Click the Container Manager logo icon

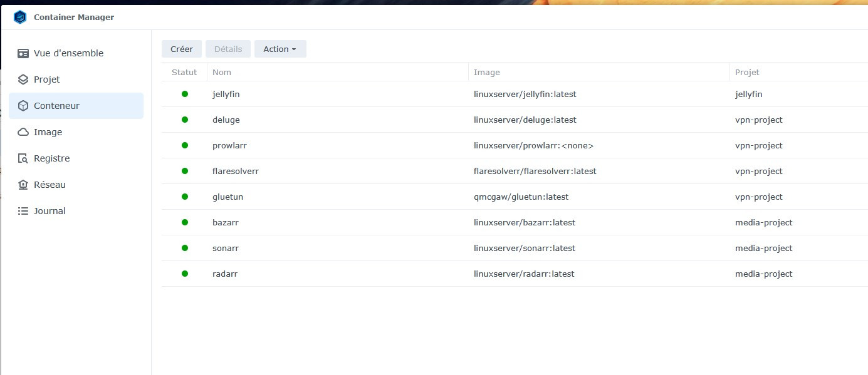click(20, 18)
